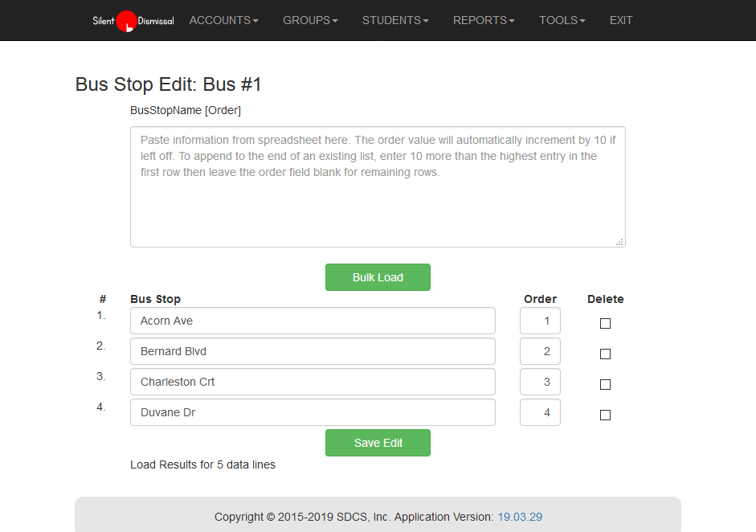
Task: Open the REPORTS menu
Action: point(484,20)
